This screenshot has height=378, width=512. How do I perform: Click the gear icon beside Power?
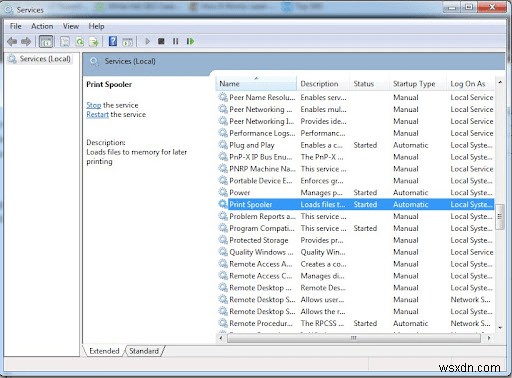click(223, 192)
